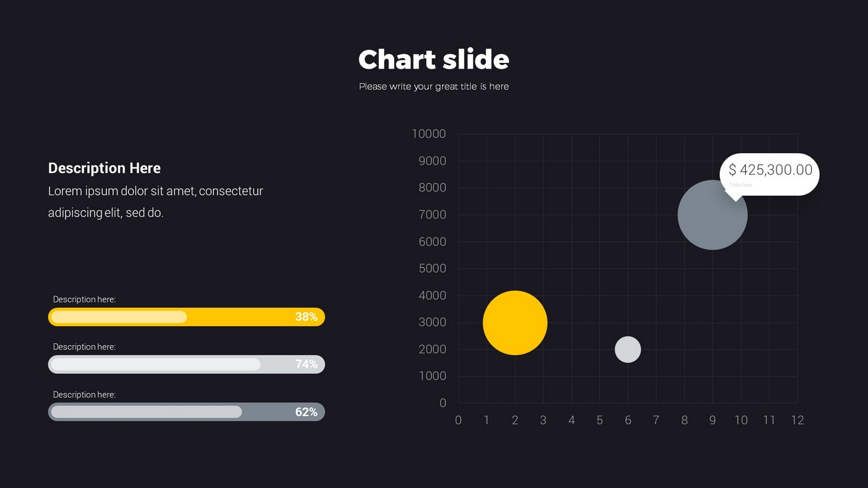The image size is (868, 488).
Task: Click the 12 label on x-axis
Action: pyautogui.click(x=797, y=420)
